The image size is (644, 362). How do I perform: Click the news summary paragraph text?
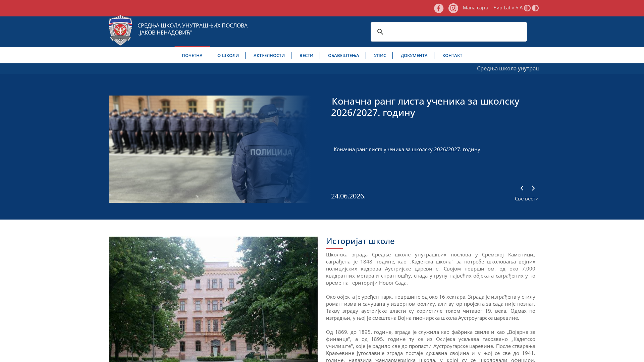pyautogui.click(x=407, y=149)
